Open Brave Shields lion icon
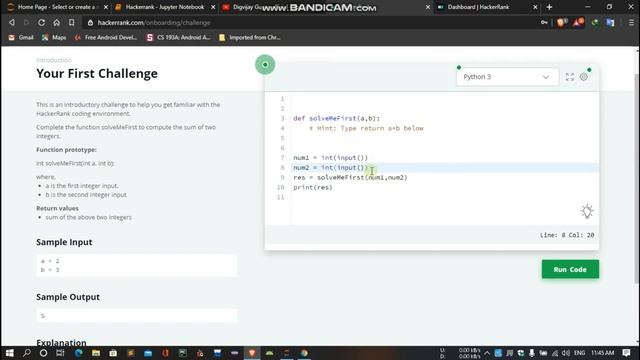The width and height of the screenshot is (640, 360). [561, 22]
